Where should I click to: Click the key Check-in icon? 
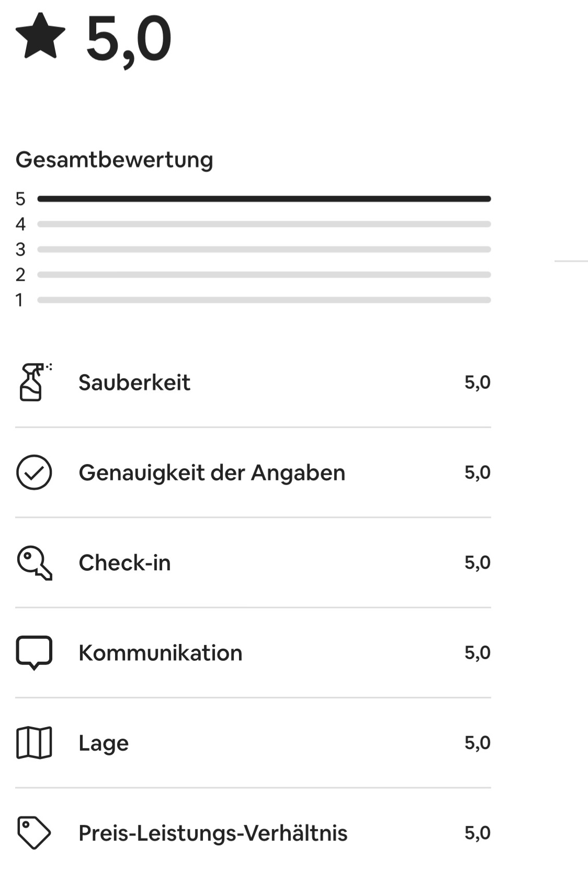35,563
